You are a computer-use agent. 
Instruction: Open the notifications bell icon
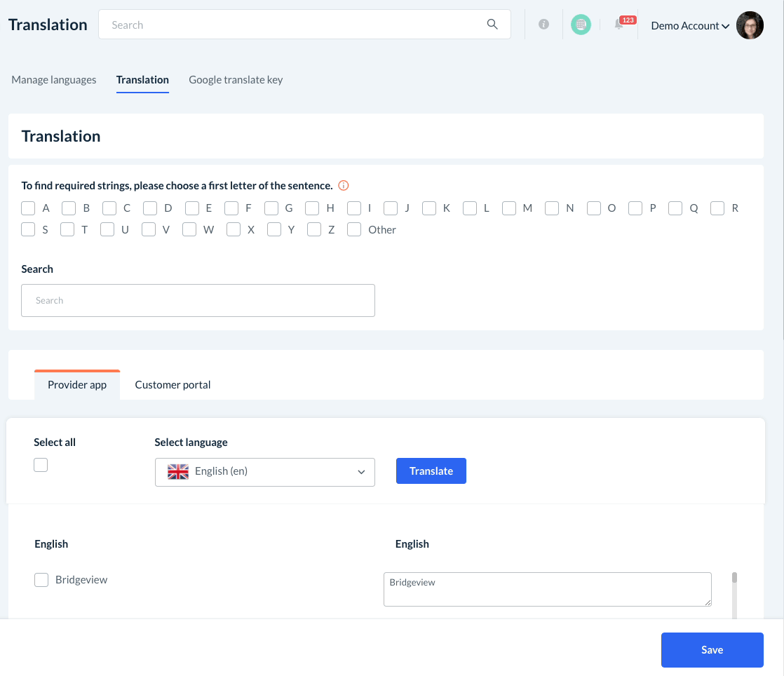(619, 25)
